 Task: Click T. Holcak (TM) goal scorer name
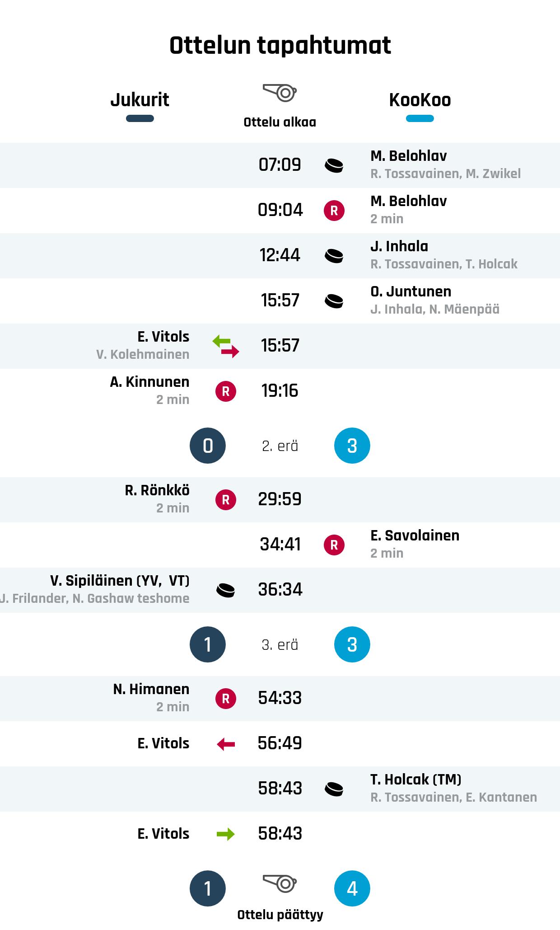415,780
